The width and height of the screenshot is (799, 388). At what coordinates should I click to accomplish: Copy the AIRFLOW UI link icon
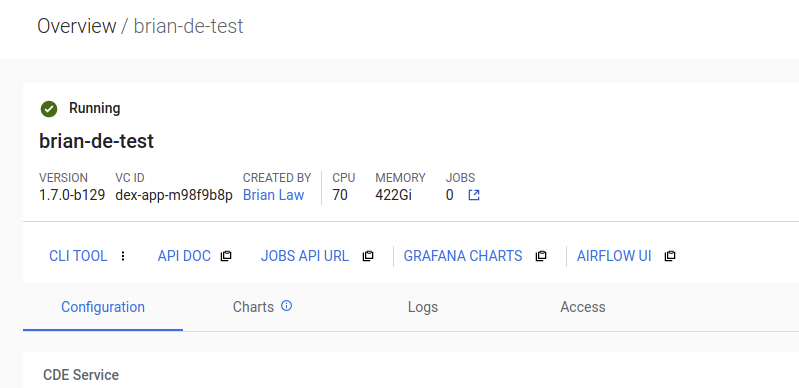(x=670, y=256)
